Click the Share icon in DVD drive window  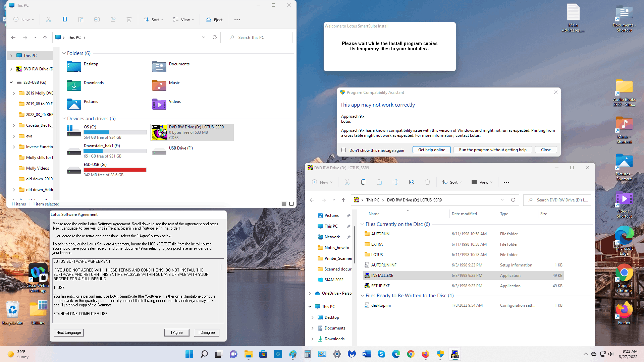(x=411, y=182)
